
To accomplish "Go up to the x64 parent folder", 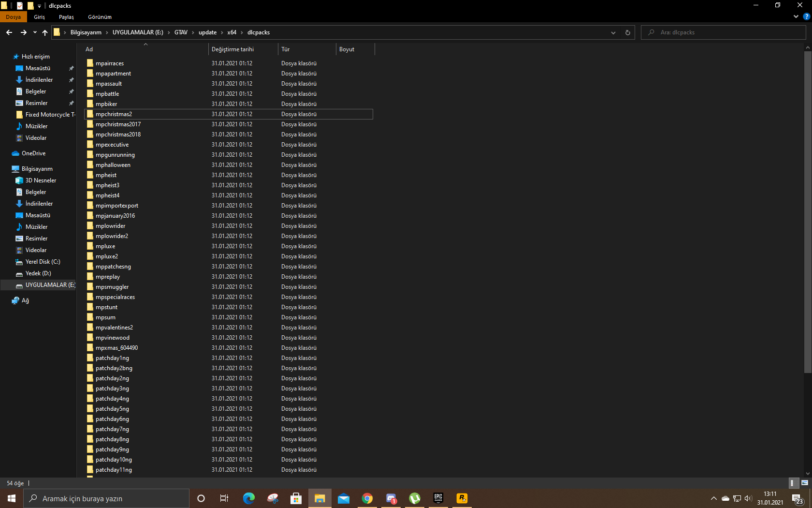I will [x=45, y=32].
